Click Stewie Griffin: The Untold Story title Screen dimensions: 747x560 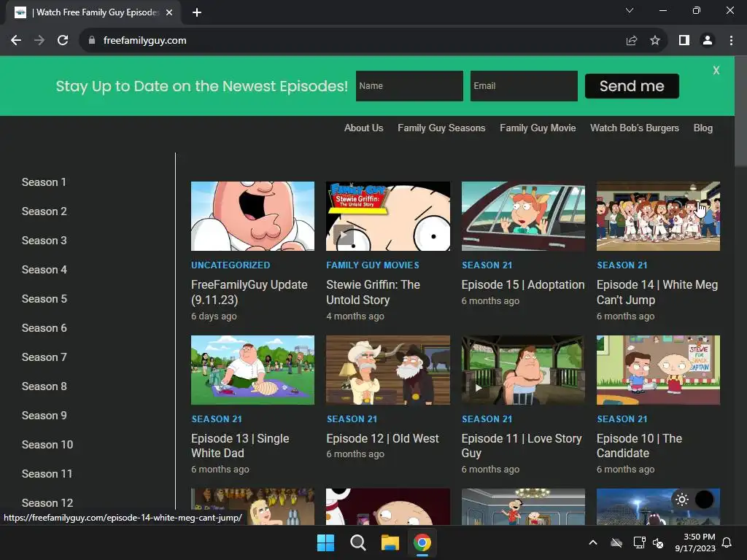tap(373, 292)
